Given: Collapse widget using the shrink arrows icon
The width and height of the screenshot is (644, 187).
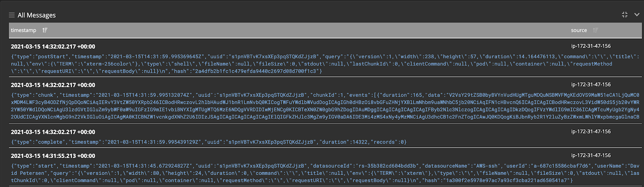Looking at the screenshot, I should 625,14.
